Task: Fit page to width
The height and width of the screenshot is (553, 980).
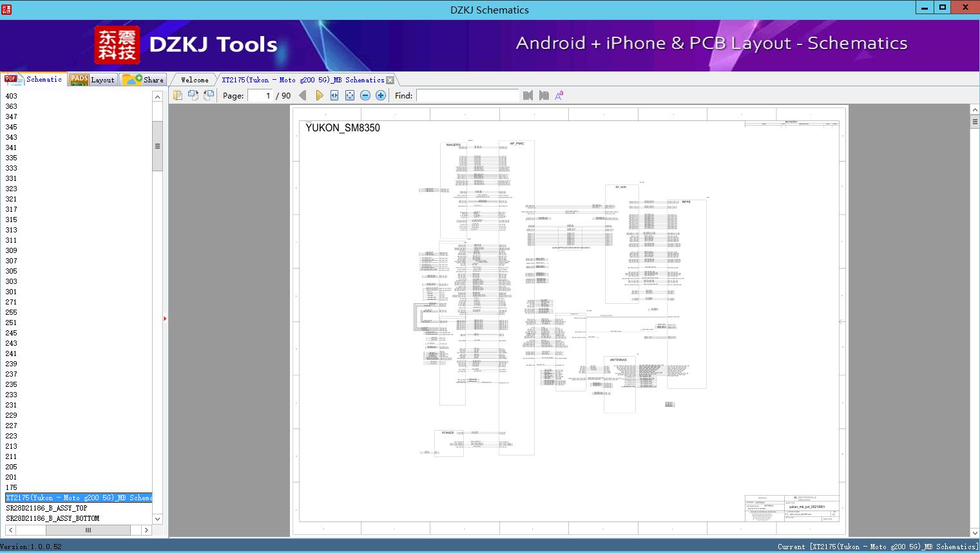Action: click(x=334, y=95)
